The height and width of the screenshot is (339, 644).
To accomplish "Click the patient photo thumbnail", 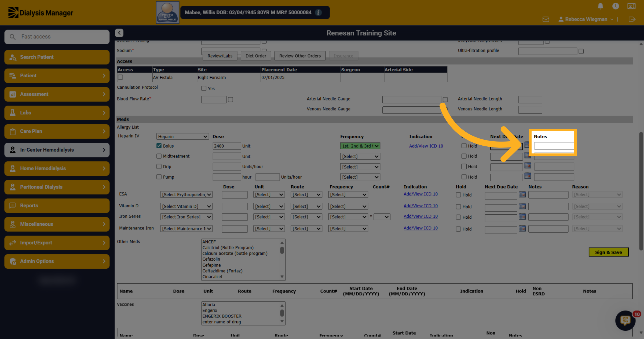I will click(x=167, y=12).
